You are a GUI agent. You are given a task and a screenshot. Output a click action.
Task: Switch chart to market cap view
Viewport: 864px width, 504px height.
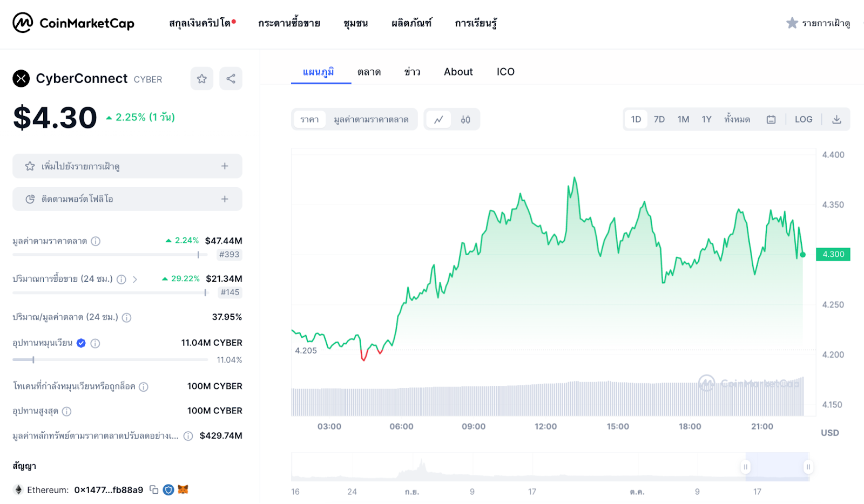371,119
